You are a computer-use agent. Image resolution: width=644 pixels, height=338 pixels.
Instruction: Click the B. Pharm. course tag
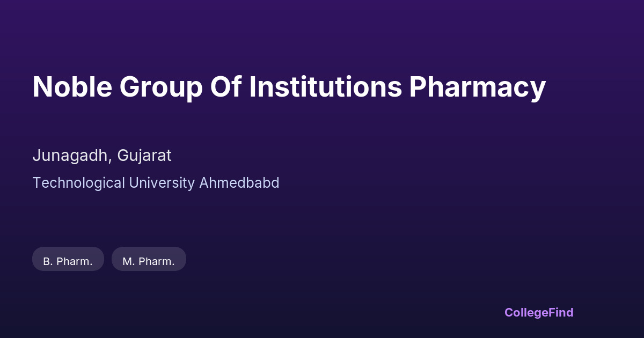[x=68, y=261]
